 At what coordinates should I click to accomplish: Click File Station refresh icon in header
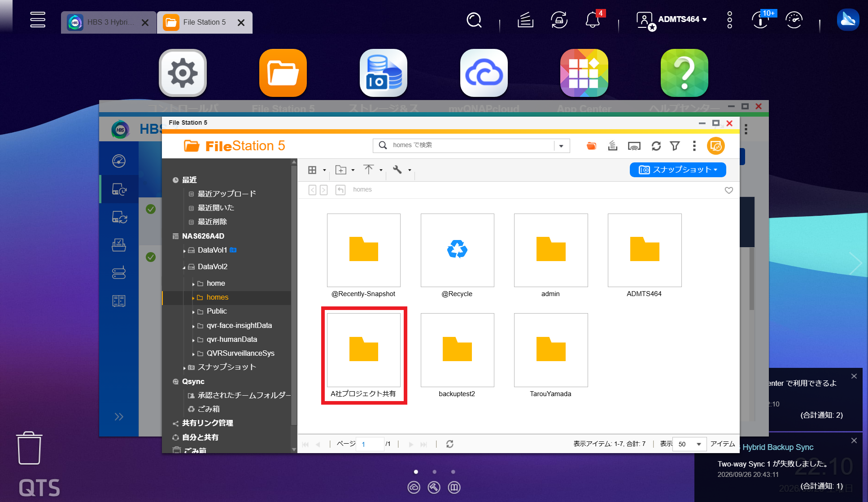(x=656, y=146)
